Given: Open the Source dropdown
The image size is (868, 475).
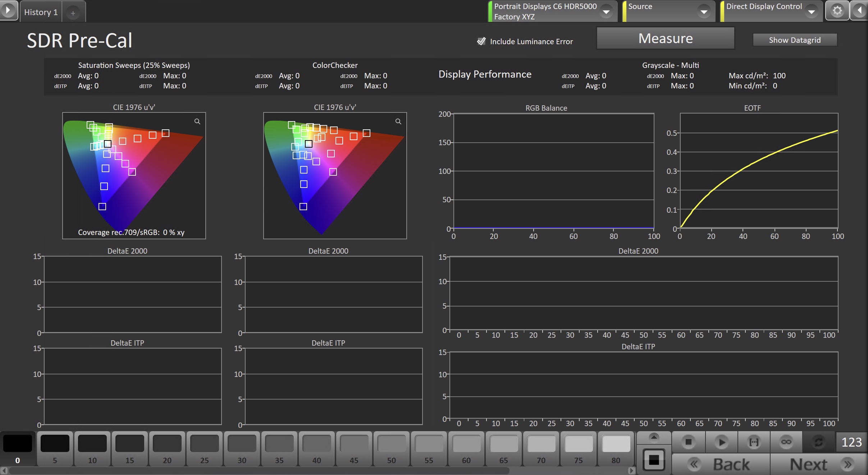Looking at the screenshot, I should point(704,12).
